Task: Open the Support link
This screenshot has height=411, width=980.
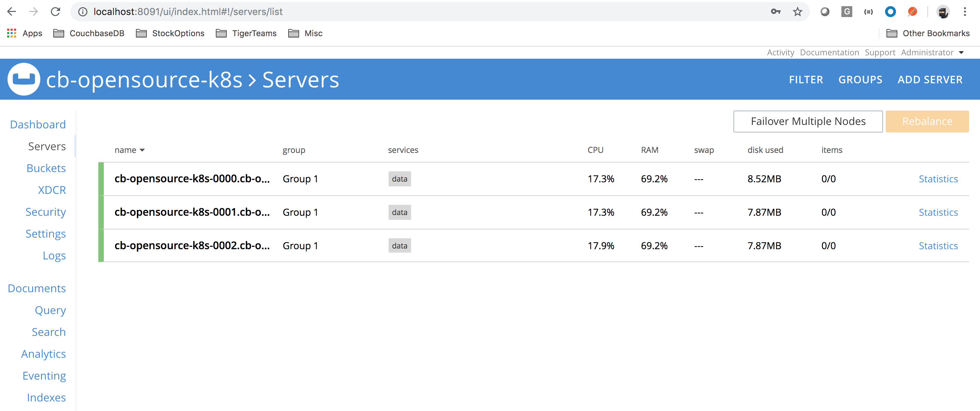Action: tap(880, 53)
